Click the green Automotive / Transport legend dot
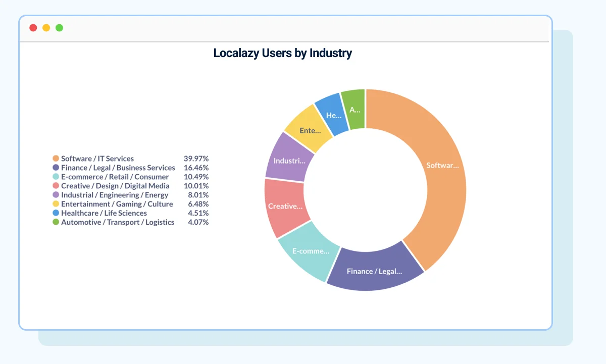This screenshot has height=364, width=606. 56,222
